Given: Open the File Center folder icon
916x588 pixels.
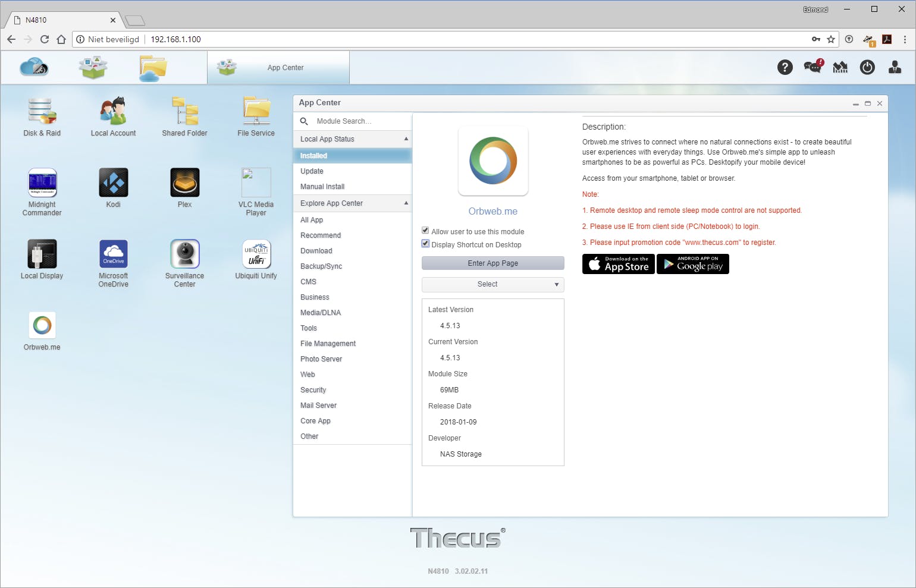Looking at the screenshot, I should pyautogui.click(x=153, y=68).
